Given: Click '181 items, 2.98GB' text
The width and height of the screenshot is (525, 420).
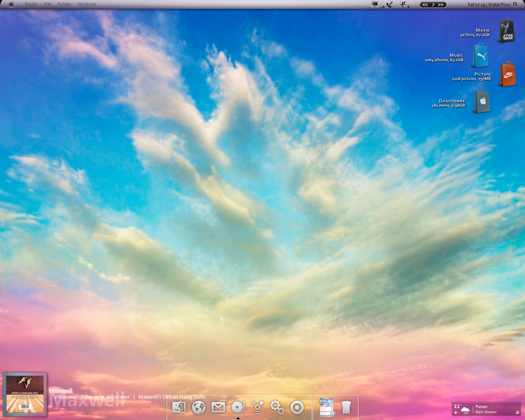Looking at the screenshot, I should coord(448,106).
